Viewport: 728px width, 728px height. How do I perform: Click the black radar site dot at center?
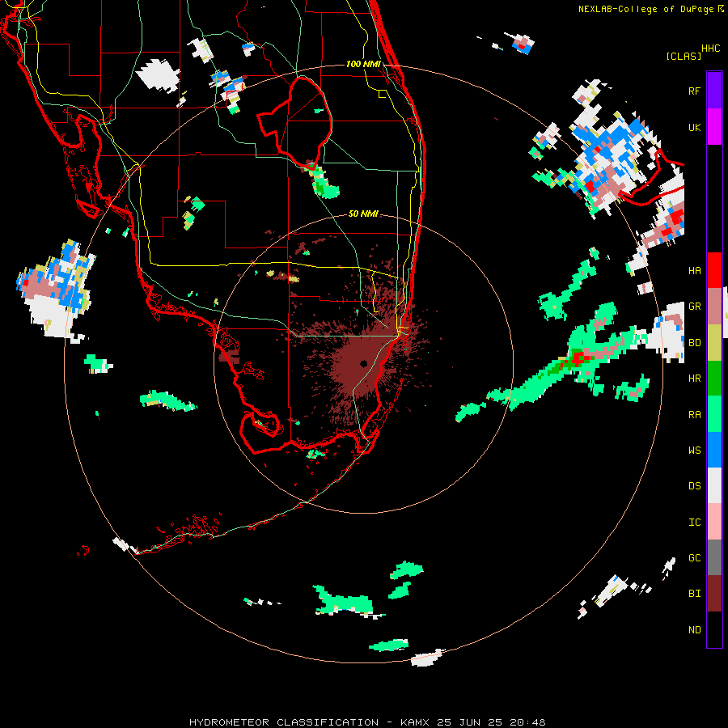363,363
